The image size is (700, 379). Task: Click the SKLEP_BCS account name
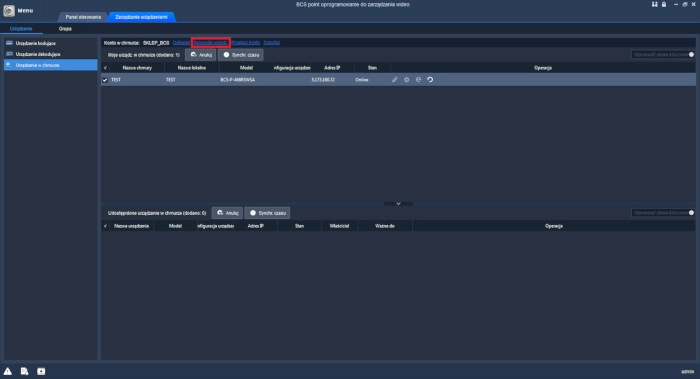coord(156,43)
